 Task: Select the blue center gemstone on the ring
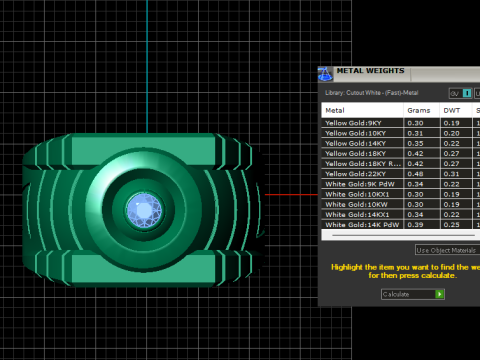click(144, 211)
